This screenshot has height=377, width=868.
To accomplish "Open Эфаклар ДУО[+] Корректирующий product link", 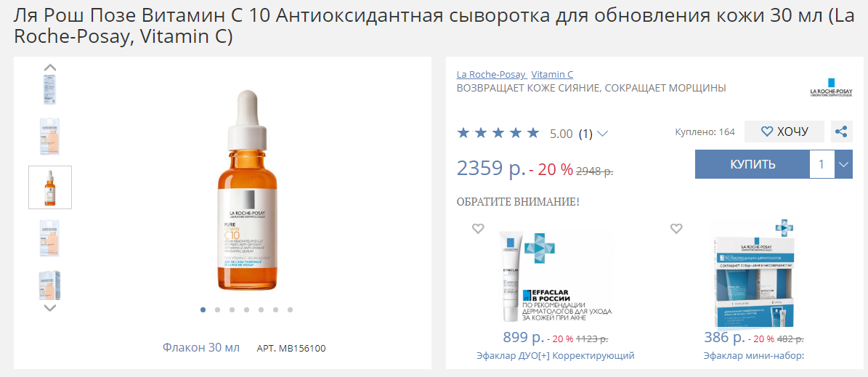I will 555,355.
